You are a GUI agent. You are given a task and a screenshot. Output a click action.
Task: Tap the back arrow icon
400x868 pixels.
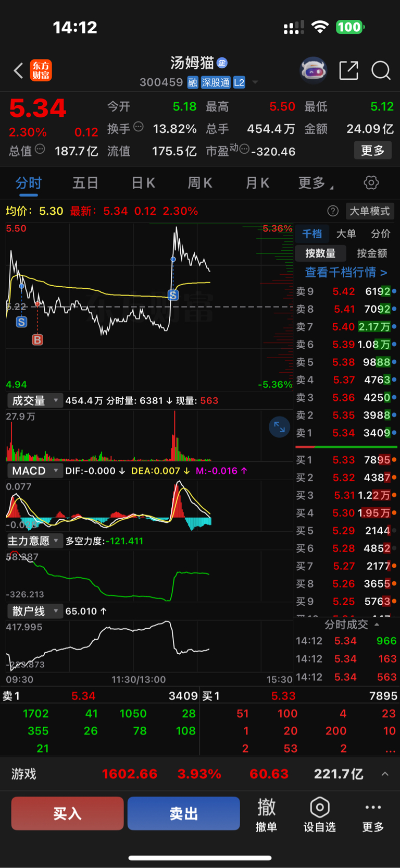(x=18, y=70)
